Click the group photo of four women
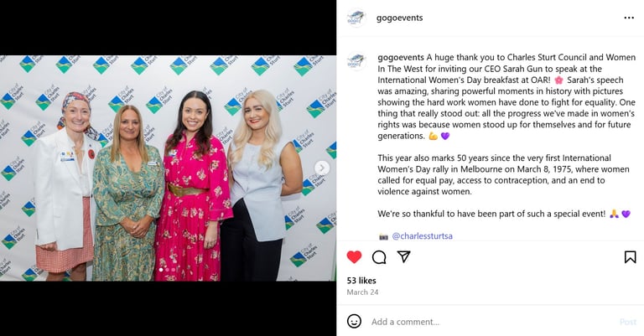Viewport: 644px width, 336px height. 168,168
